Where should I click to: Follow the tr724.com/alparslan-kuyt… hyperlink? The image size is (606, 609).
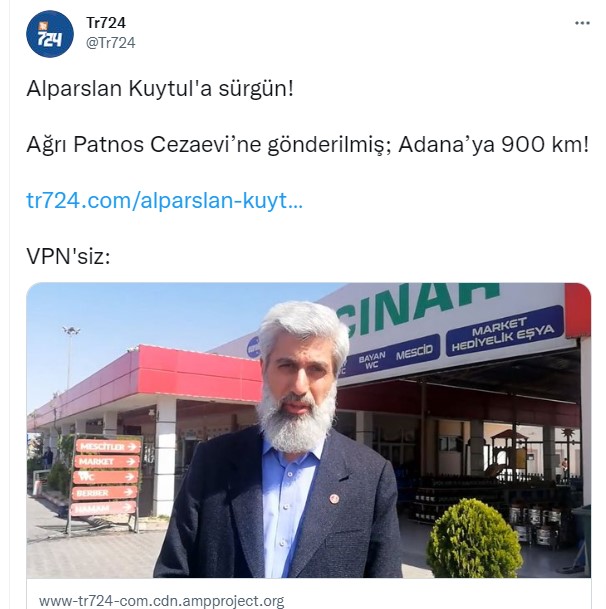point(164,201)
